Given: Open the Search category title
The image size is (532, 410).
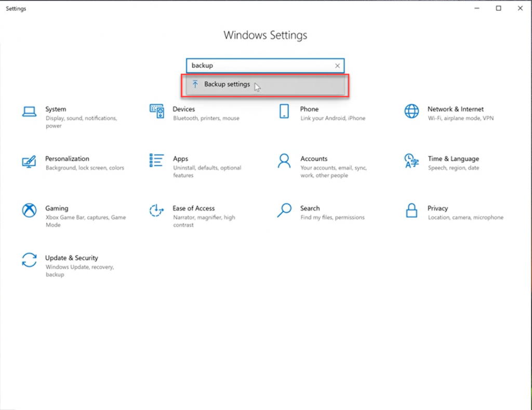Looking at the screenshot, I should (x=310, y=208).
